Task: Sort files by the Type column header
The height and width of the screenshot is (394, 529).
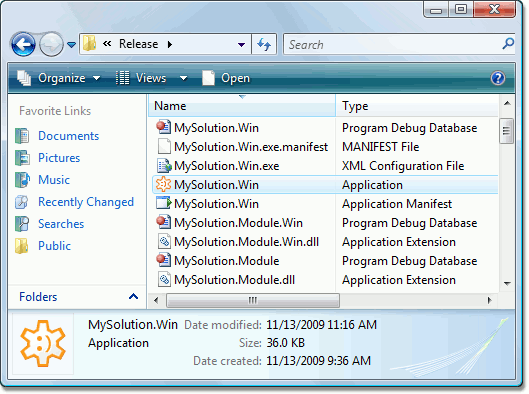Action: (x=417, y=106)
